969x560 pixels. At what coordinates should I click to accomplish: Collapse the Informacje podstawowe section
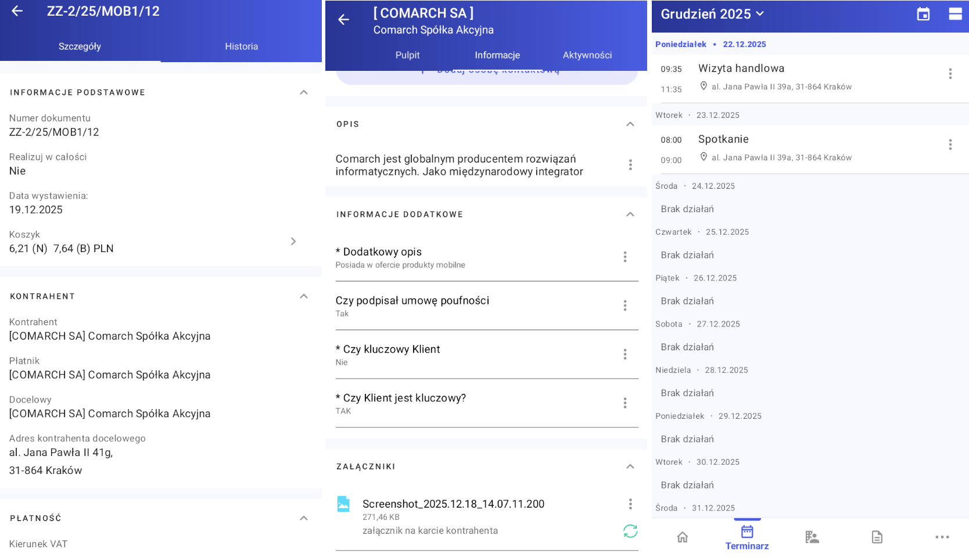(x=303, y=92)
